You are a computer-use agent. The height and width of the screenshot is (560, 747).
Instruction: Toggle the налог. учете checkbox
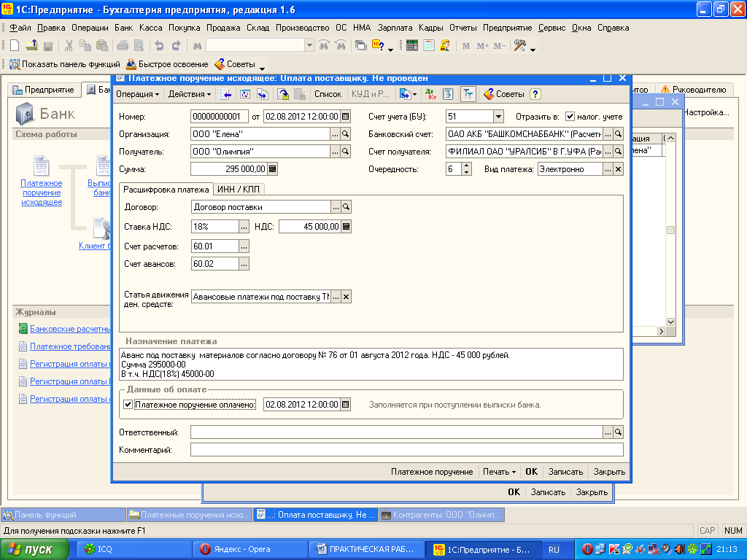[570, 116]
